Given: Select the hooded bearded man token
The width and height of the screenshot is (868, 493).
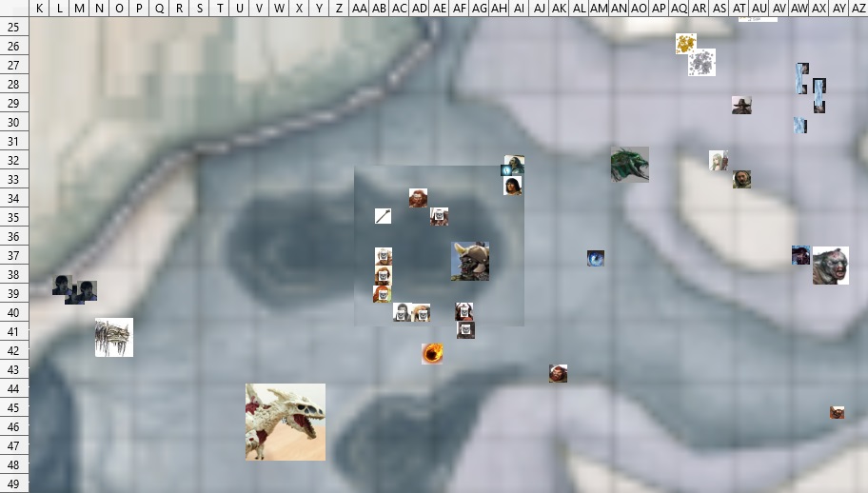Looking at the screenshot, I should [x=741, y=179].
